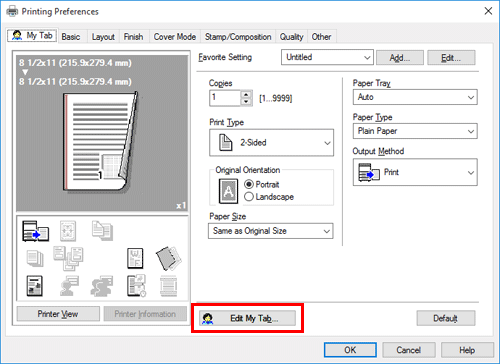The image size is (500, 364).
Task: Expand the Paper Type dropdown showing Plain Paper
Action: tap(415, 131)
